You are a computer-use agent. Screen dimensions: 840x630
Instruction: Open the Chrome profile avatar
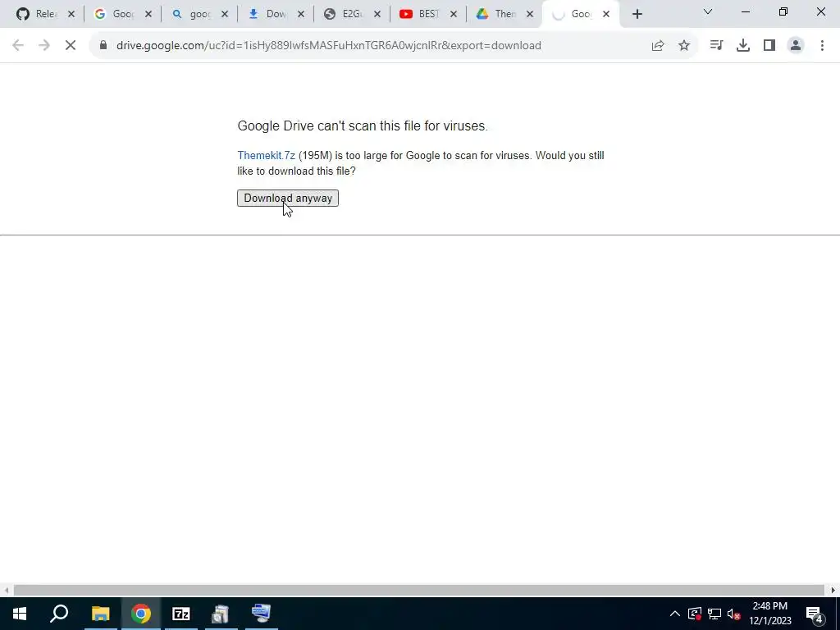(796, 46)
